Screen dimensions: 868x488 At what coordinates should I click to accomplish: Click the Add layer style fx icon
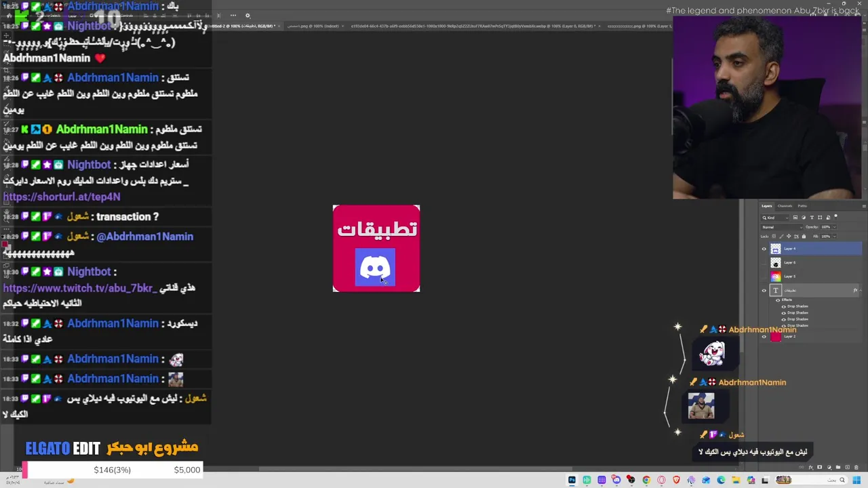point(811,467)
